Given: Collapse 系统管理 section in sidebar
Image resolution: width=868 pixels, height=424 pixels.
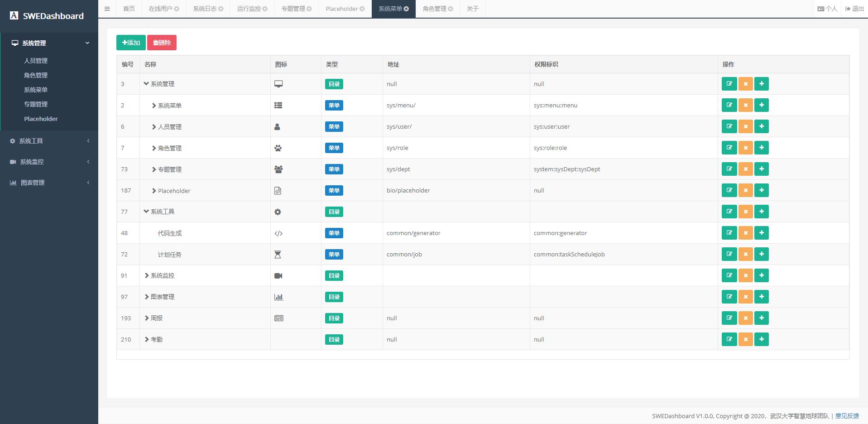Looking at the screenshot, I should click(x=49, y=43).
